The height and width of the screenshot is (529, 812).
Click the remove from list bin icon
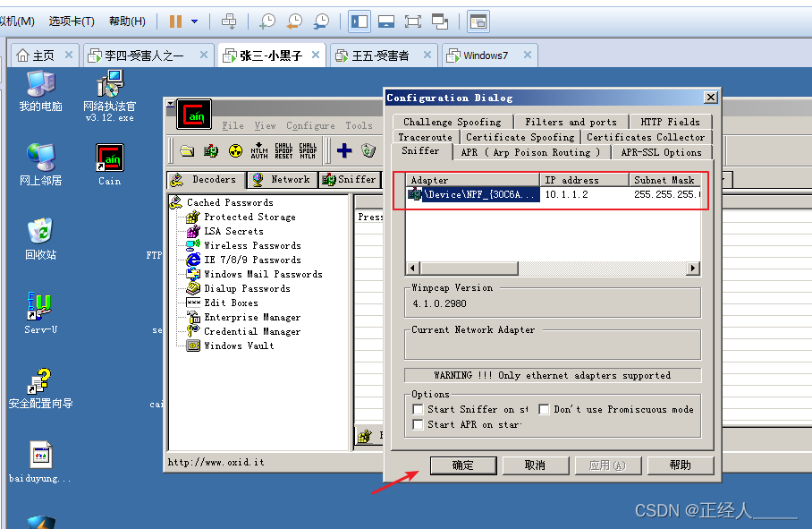pyautogui.click(x=368, y=150)
